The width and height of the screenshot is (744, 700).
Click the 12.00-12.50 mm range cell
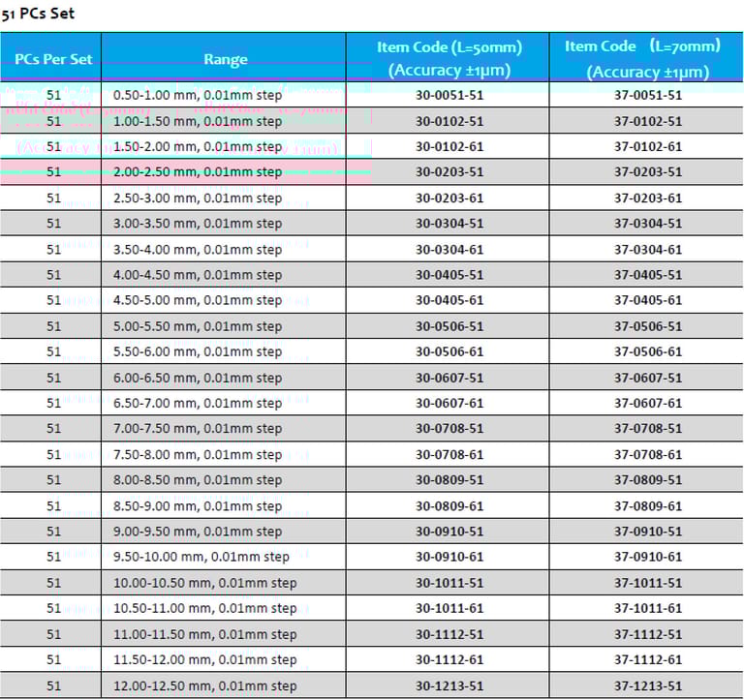pyautogui.click(x=204, y=685)
